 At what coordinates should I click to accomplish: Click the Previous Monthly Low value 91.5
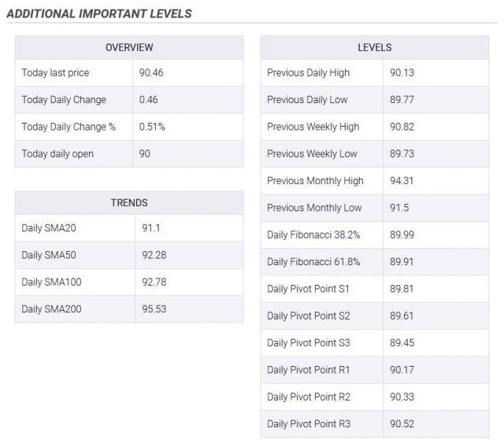[x=398, y=208]
